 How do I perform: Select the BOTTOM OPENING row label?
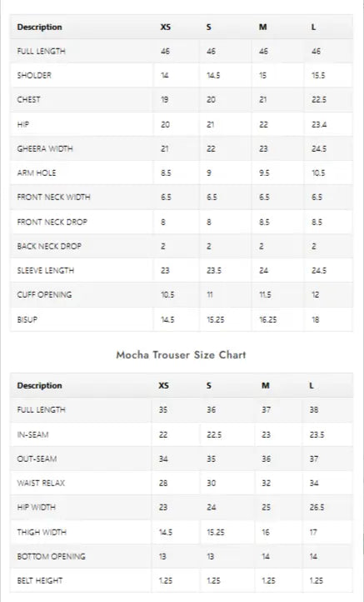click(51, 556)
